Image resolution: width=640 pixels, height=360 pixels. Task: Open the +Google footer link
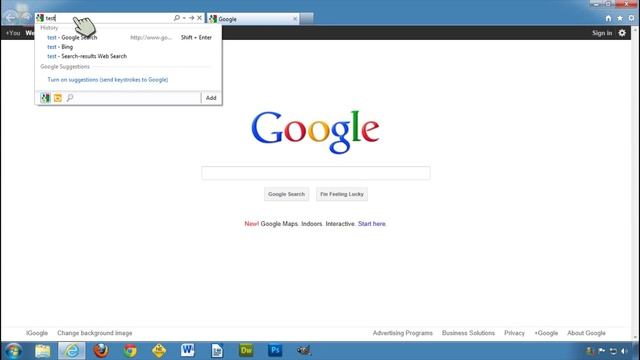click(x=546, y=333)
